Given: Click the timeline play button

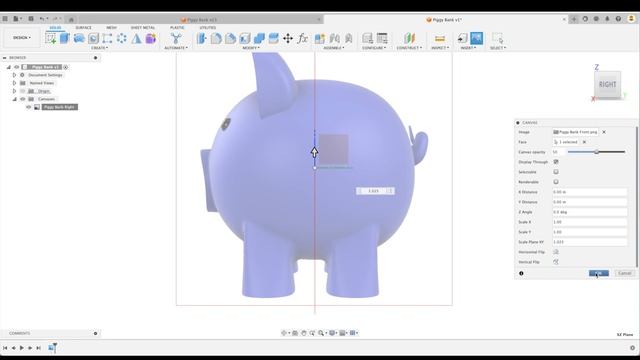Looking at the screenshot, I should [x=22, y=348].
